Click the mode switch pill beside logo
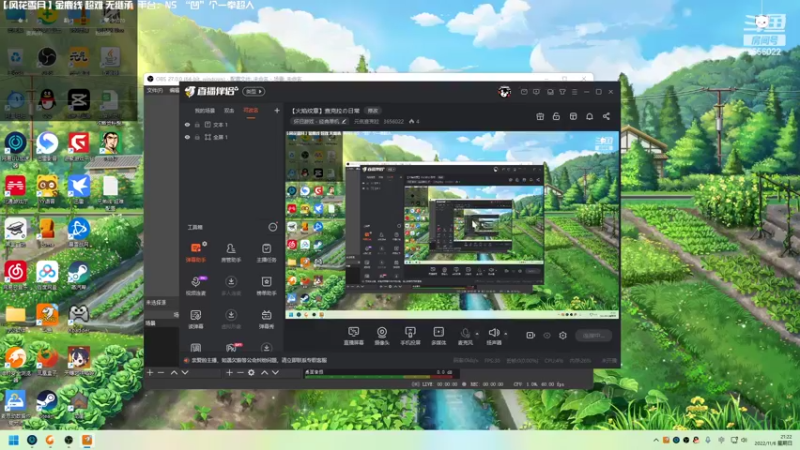The height and width of the screenshot is (450, 800). (254, 91)
